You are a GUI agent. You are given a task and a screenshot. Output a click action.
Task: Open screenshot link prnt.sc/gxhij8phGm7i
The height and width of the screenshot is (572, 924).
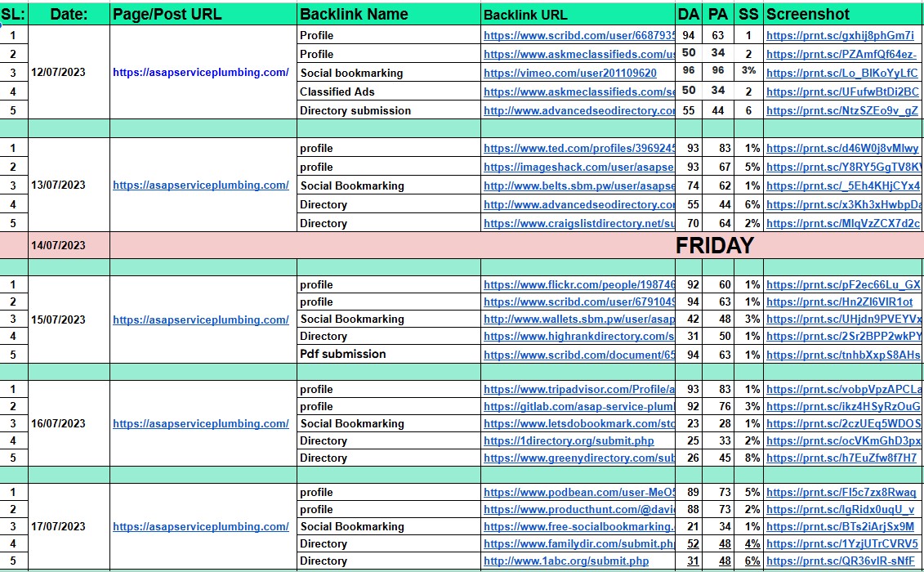841,35
